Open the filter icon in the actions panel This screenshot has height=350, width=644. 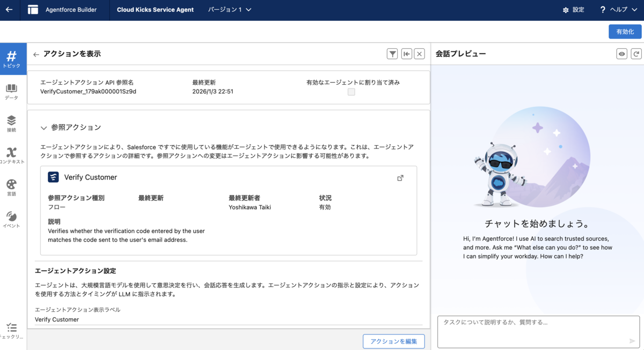tap(392, 54)
